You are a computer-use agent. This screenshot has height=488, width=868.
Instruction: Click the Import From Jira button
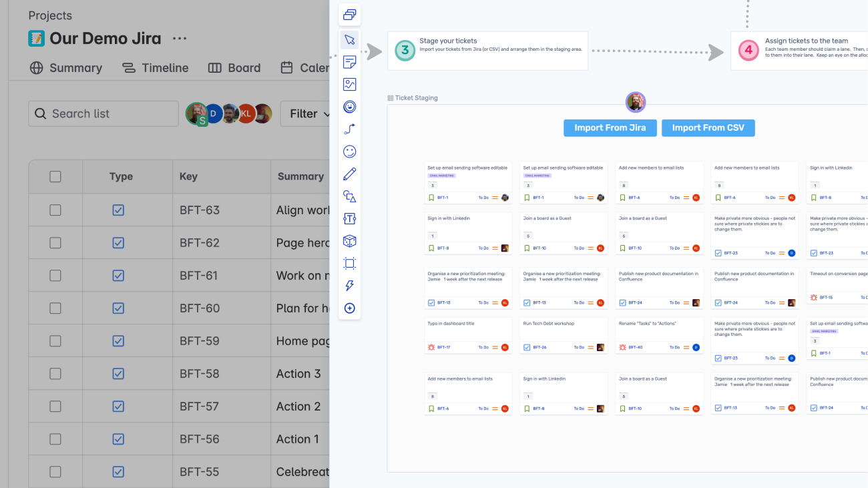[x=610, y=128]
